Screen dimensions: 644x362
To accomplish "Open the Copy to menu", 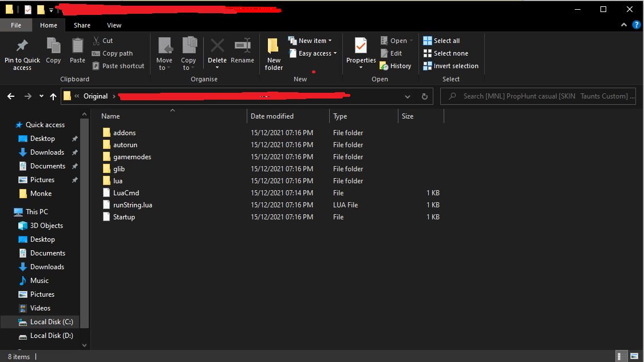I will [188, 53].
